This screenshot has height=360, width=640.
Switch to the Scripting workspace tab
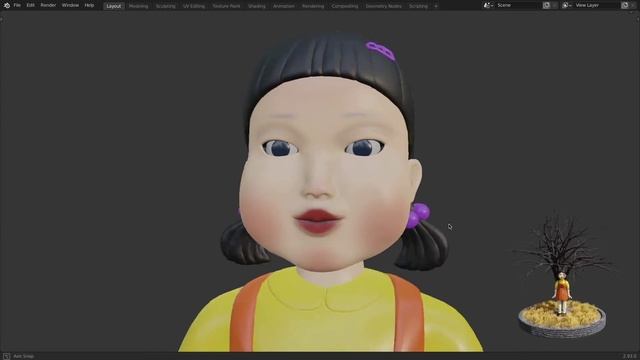[x=418, y=6]
